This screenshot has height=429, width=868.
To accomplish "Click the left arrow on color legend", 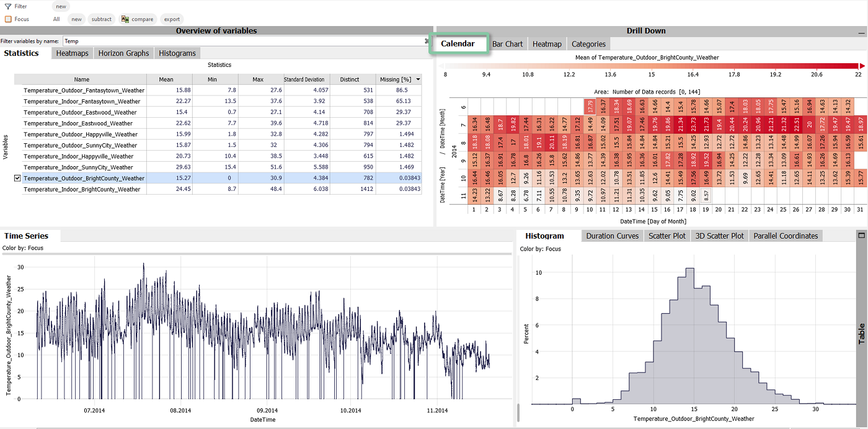I will pyautogui.click(x=442, y=66).
